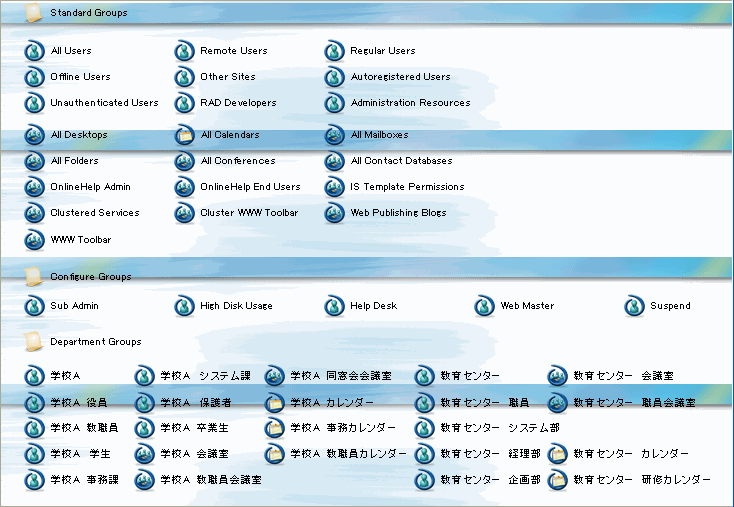Open the 教育センター 研修カレンダー folder icon

(x=558, y=481)
